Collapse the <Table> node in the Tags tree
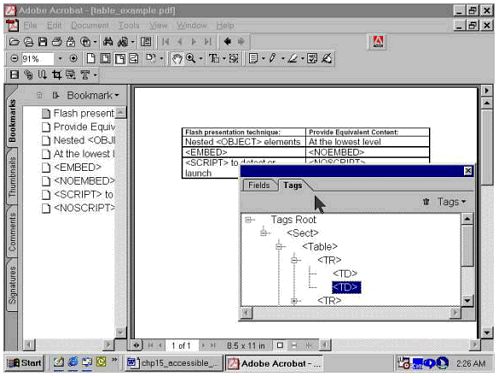 [279, 247]
